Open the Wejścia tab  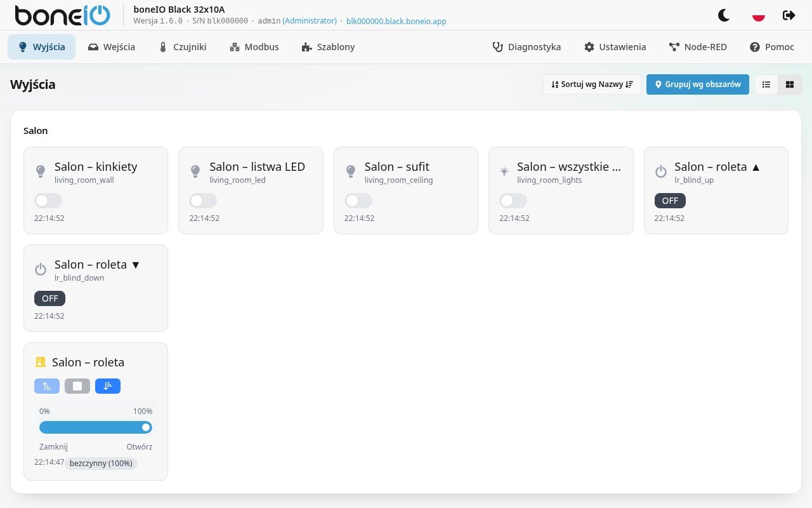[112, 47]
